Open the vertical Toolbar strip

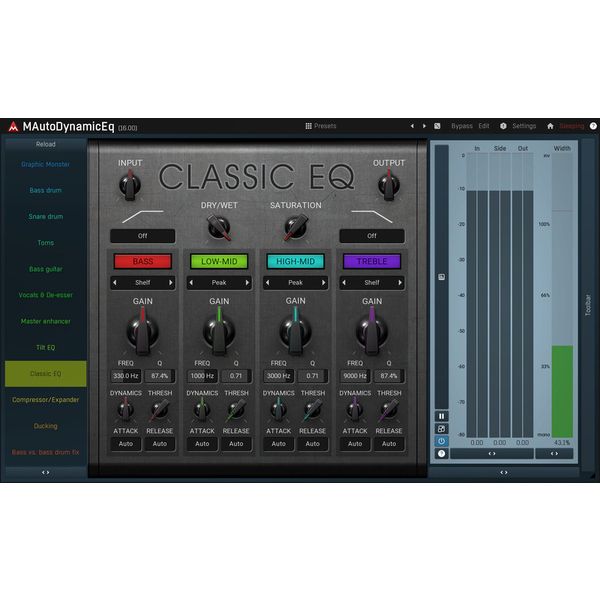pos(588,305)
